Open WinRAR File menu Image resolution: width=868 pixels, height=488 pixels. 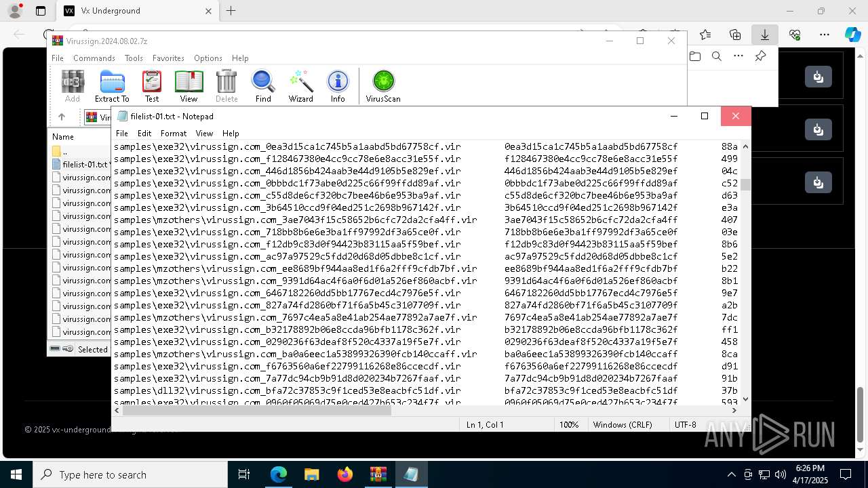[x=58, y=58]
